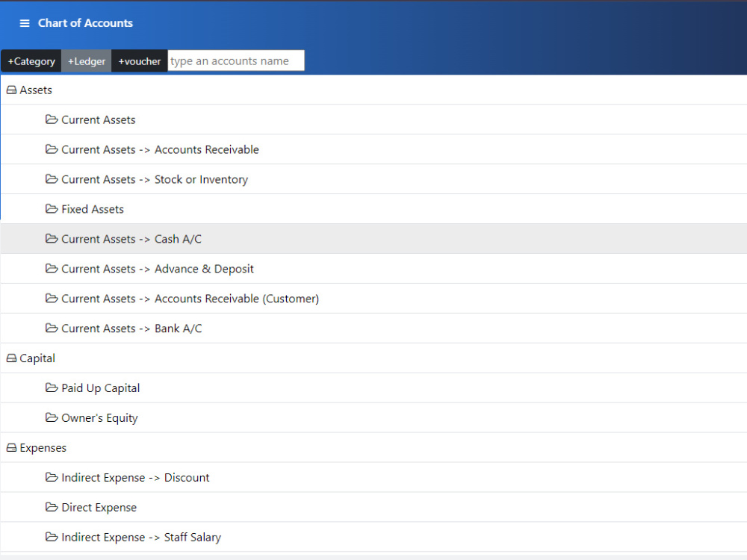This screenshot has height=560, width=747.
Task: Click the drawer icon next to Expenses
Action: (x=11, y=447)
